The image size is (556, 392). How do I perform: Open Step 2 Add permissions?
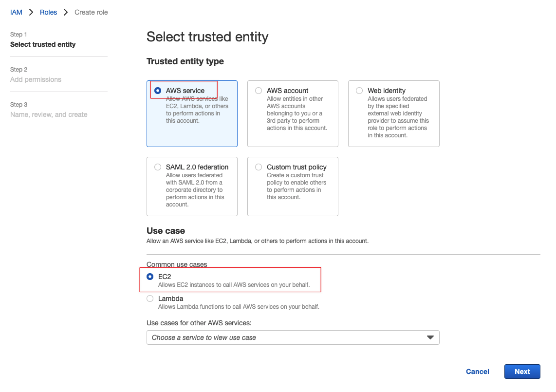(x=36, y=79)
